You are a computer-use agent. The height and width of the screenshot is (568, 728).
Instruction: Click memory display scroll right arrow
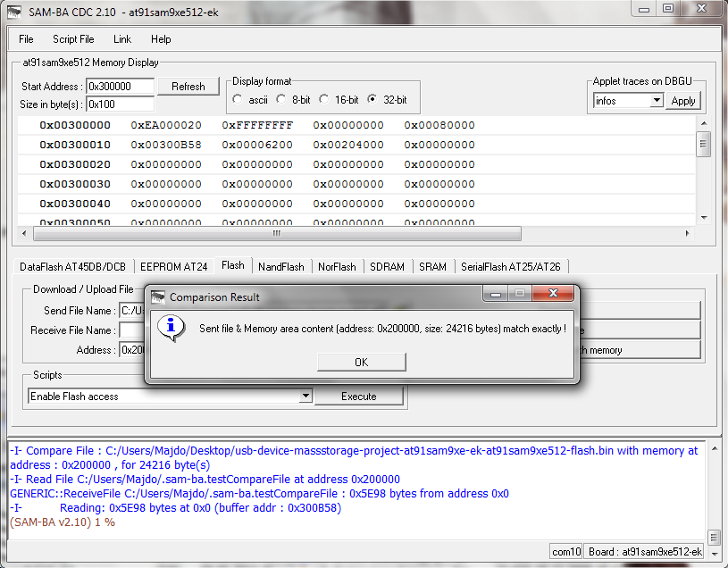click(687, 233)
